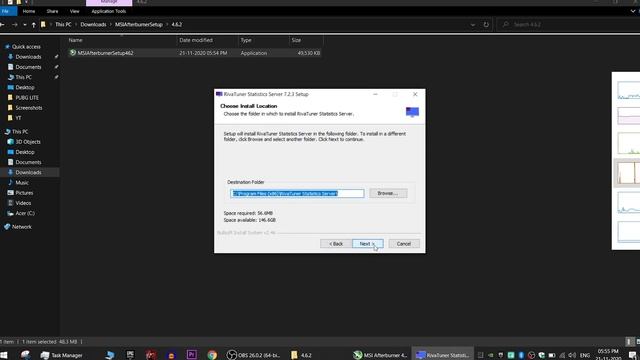Click Next in the RivaTuner setup dialog
Image resolution: width=640 pixels, height=360 pixels.
(x=367, y=244)
